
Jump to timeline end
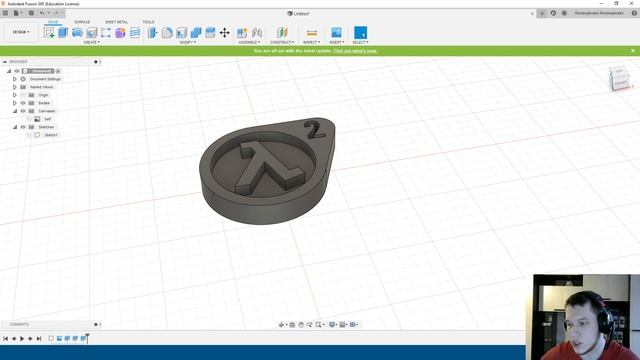tap(39, 339)
